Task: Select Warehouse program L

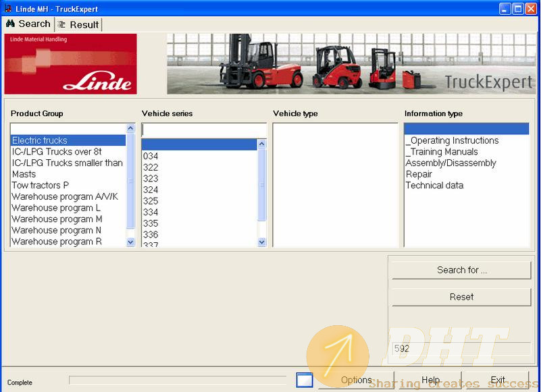Action: click(68, 208)
